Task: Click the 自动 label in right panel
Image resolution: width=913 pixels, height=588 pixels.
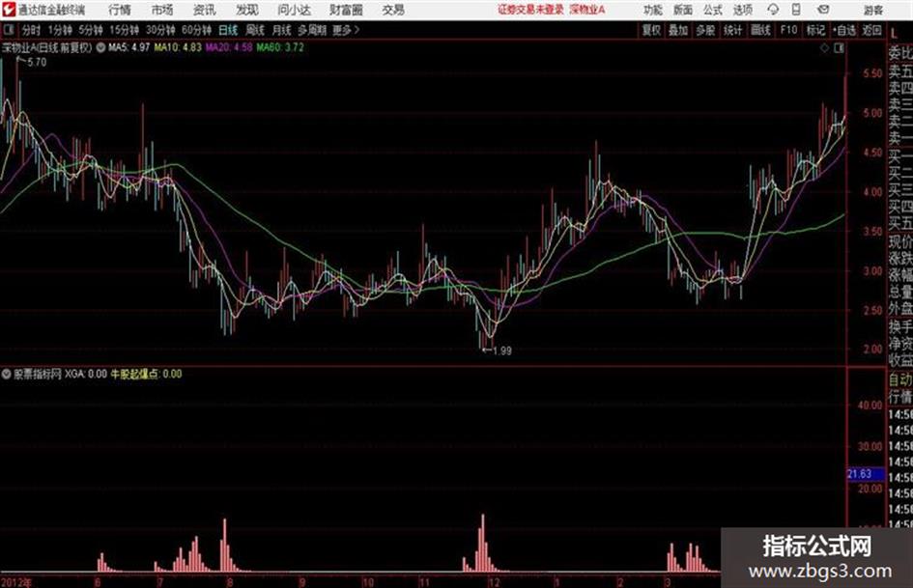Action: (900, 379)
